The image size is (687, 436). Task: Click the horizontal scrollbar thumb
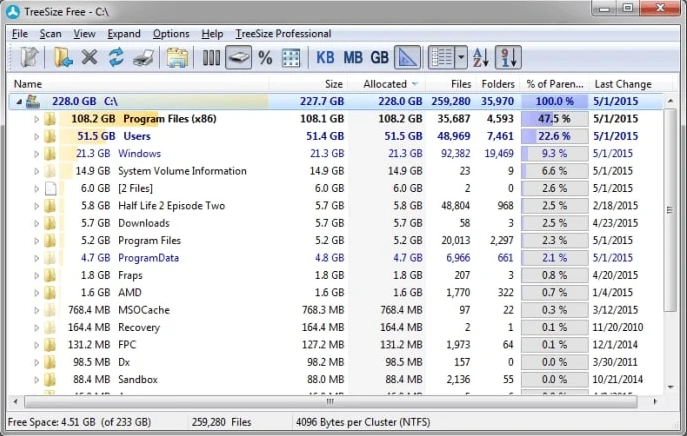pos(330,401)
